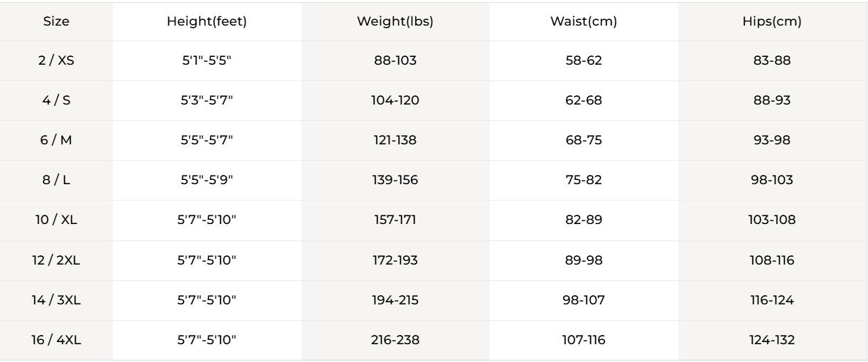Select the 104-120 weight cell

coord(395,101)
